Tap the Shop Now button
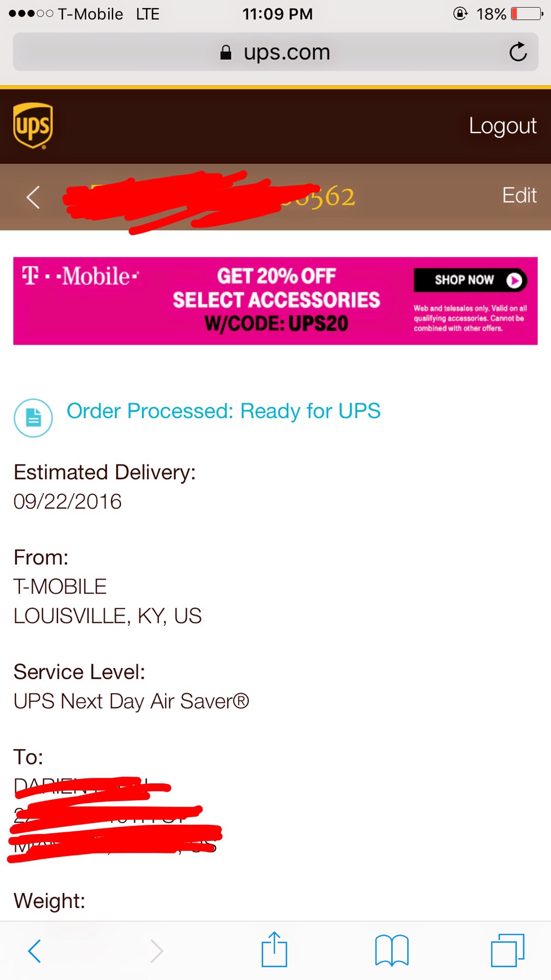 coord(470,280)
